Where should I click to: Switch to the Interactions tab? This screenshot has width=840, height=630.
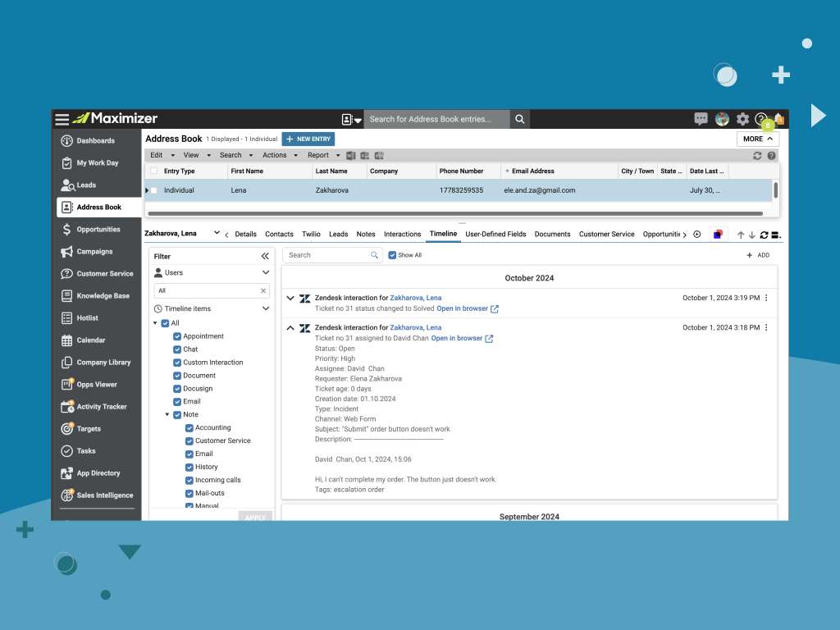(402, 234)
